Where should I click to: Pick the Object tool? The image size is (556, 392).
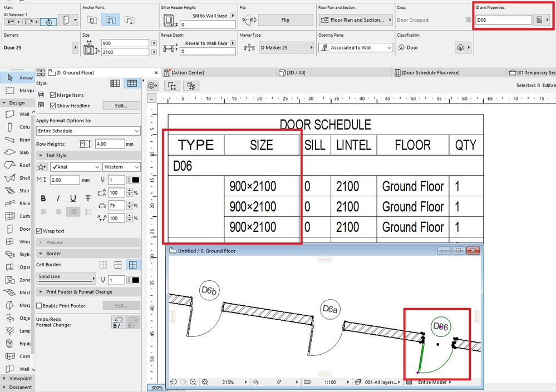click(x=17, y=318)
